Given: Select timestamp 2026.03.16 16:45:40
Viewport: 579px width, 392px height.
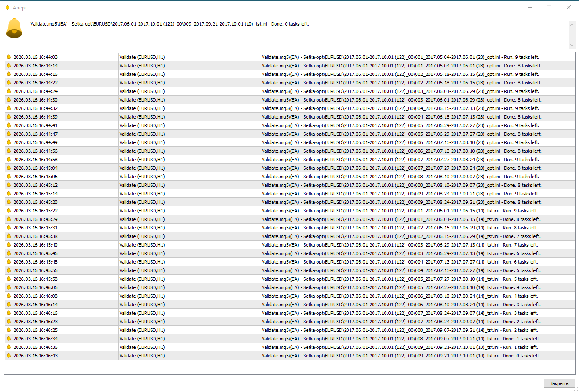Looking at the screenshot, I should [x=35, y=245].
